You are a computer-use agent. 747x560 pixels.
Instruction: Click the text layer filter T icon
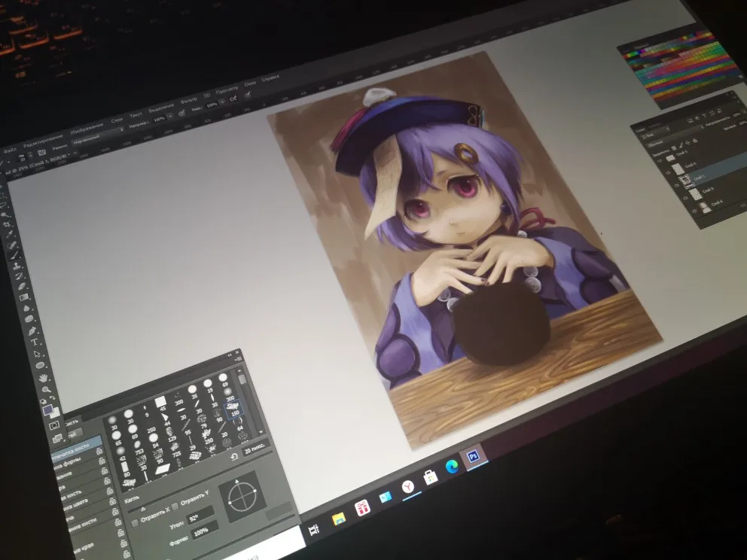pos(705,116)
